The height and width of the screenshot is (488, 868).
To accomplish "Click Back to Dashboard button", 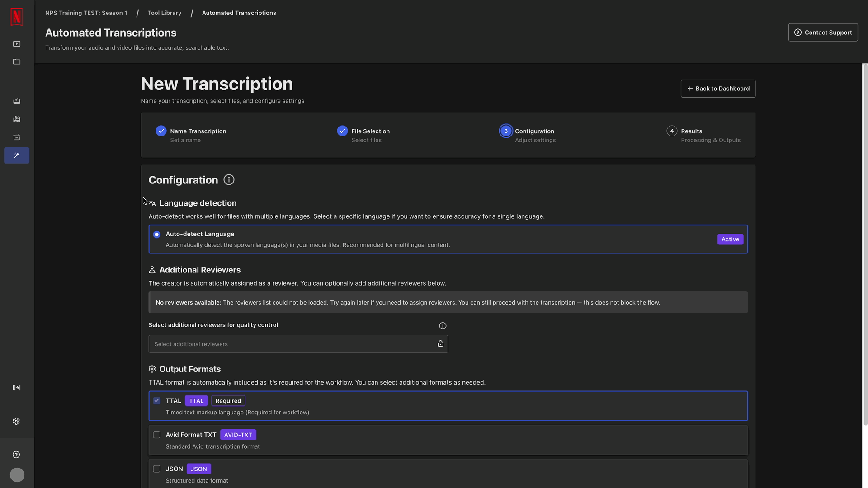I will click(718, 89).
